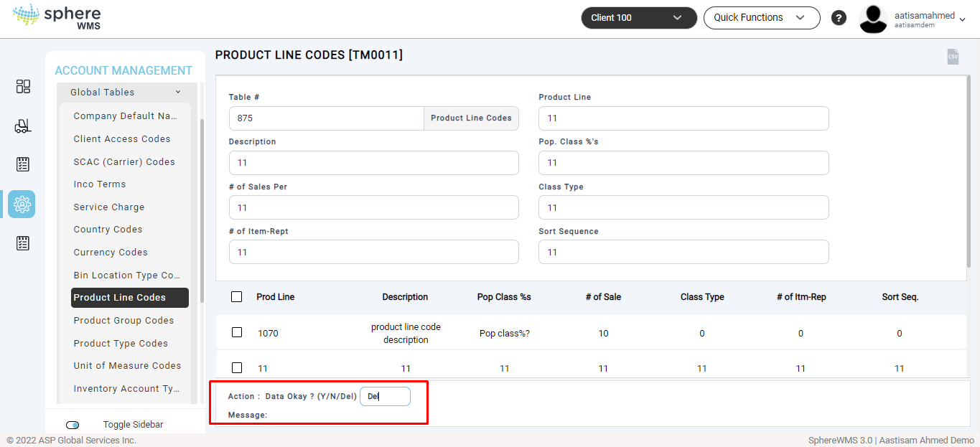Viewport: 980px width, 447px height.
Task: Click the Product Line Codes lookup button
Action: (x=471, y=118)
